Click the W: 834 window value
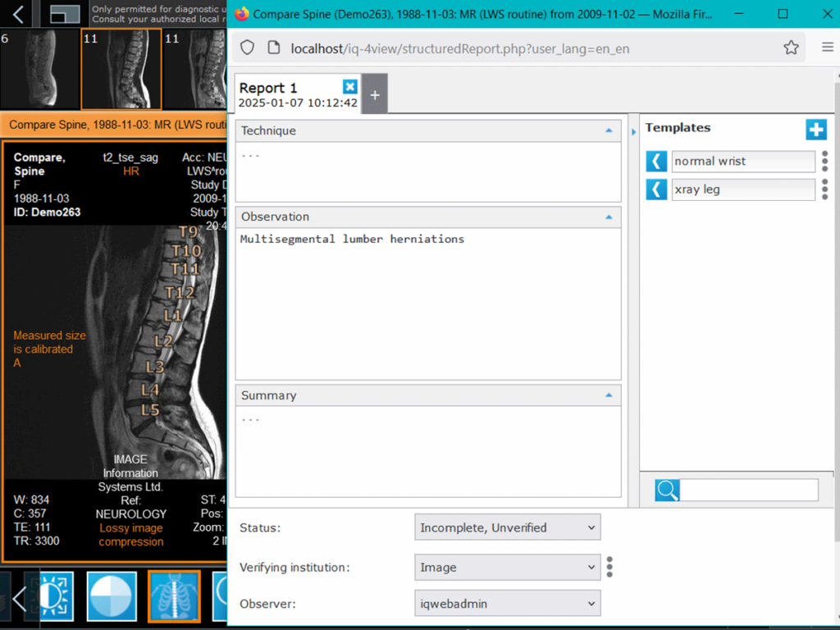Screen dimensions: 840x630 tap(32, 500)
